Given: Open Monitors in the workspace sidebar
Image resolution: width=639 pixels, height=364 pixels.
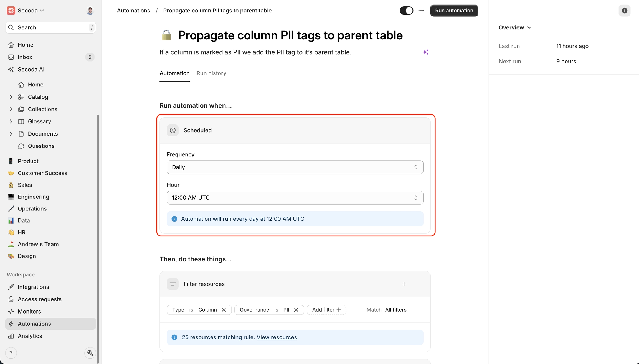Looking at the screenshot, I should coord(29,311).
